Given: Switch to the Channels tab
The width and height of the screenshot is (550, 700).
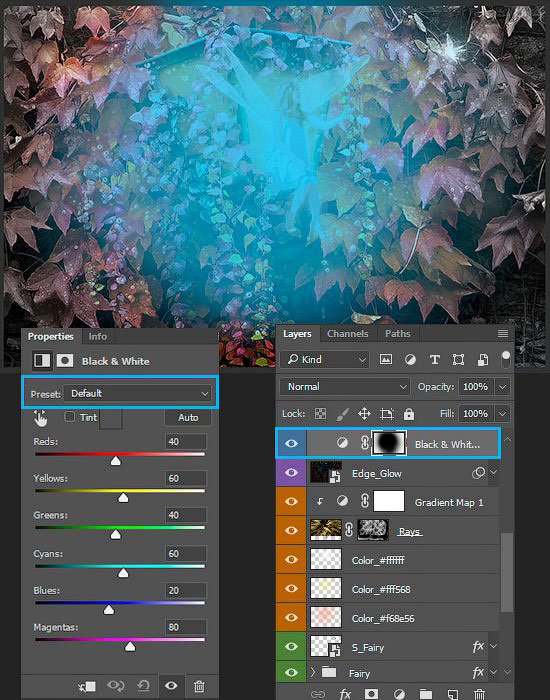Looking at the screenshot, I should 348,333.
